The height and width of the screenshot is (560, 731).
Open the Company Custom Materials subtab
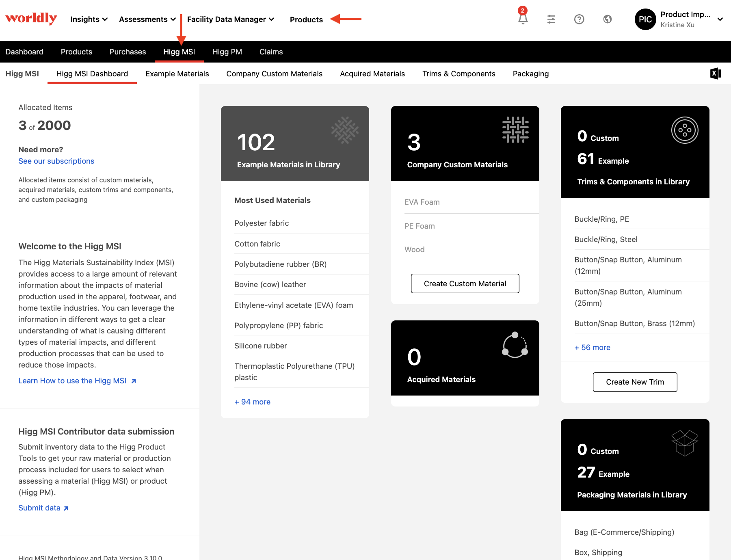coord(274,74)
